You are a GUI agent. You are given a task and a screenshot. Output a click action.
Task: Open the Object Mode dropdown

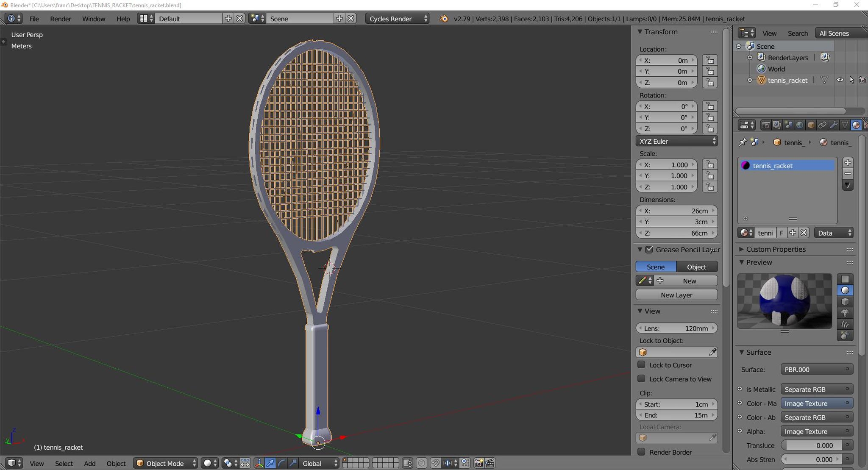pyautogui.click(x=165, y=463)
